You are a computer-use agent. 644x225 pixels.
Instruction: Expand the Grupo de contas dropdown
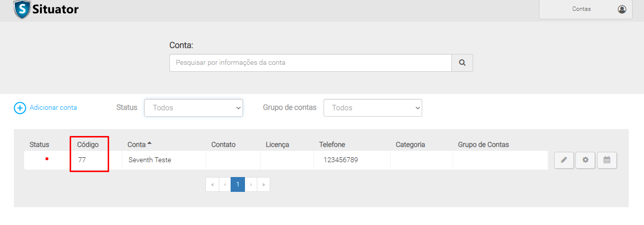click(x=373, y=108)
